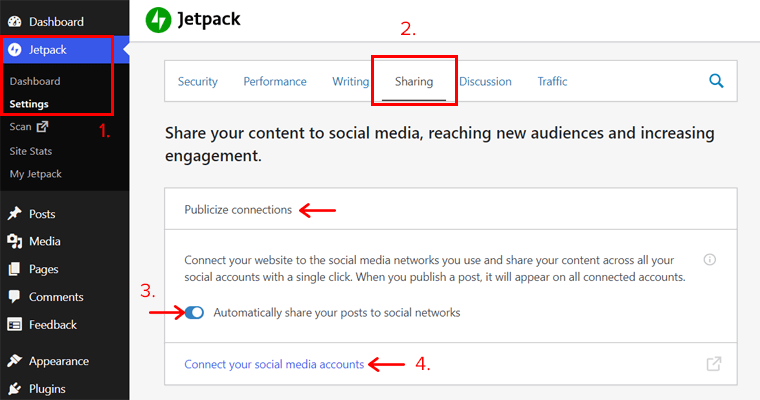The height and width of the screenshot is (400, 760).
Task: Click the Media icon in sidebar
Action: coord(15,241)
